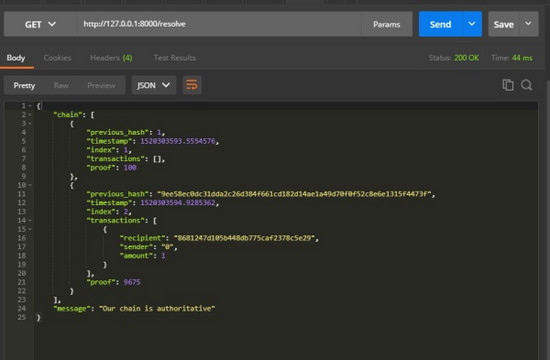Open the Params editor
The image size is (550, 360).
point(387,24)
